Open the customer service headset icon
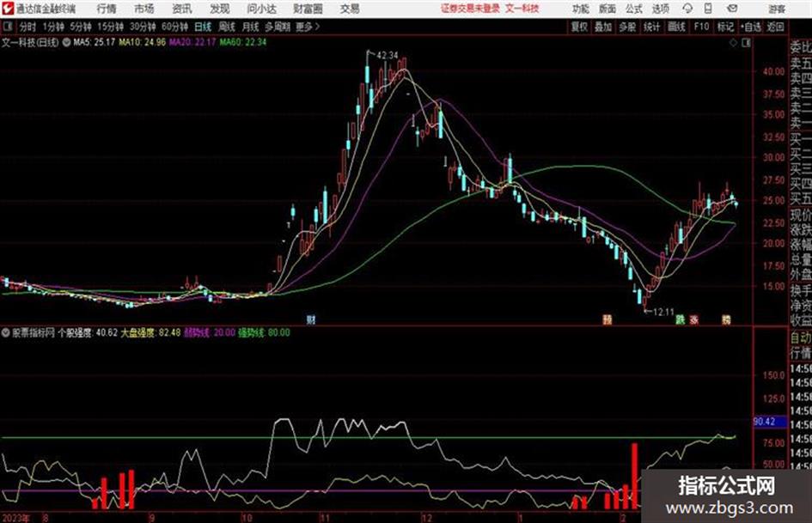This screenshot has width=812, height=523. pos(687,9)
